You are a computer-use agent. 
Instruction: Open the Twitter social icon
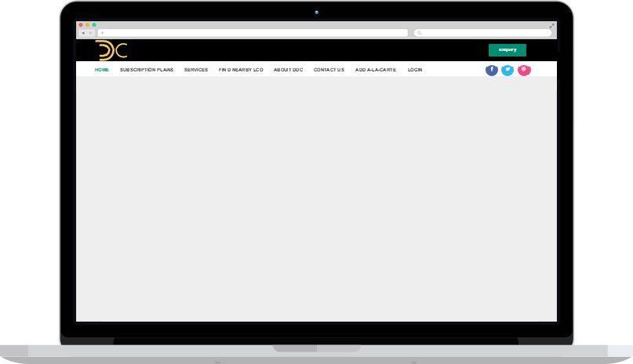507,70
